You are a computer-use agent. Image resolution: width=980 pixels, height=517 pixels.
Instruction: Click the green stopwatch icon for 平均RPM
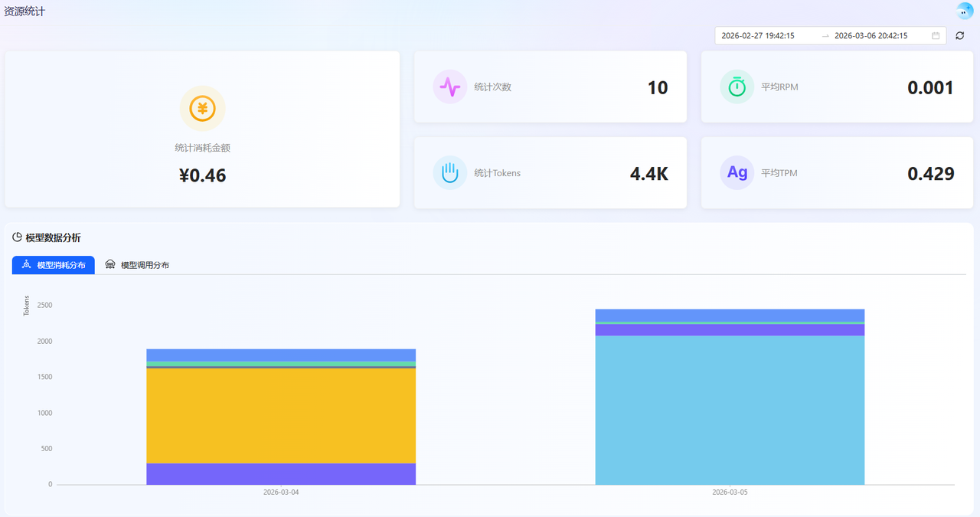pyautogui.click(x=737, y=87)
